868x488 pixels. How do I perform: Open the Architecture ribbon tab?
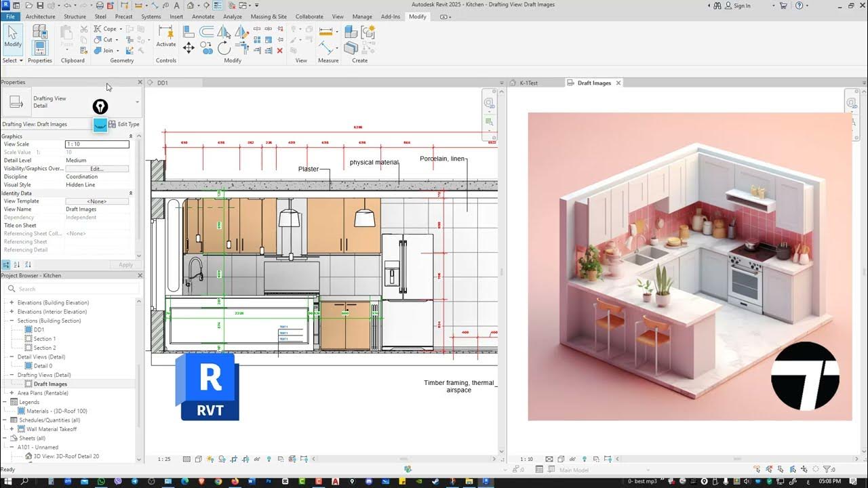coord(40,16)
